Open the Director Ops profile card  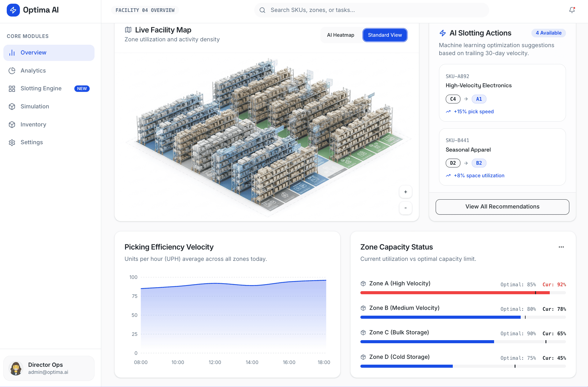pyautogui.click(x=49, y=368)
